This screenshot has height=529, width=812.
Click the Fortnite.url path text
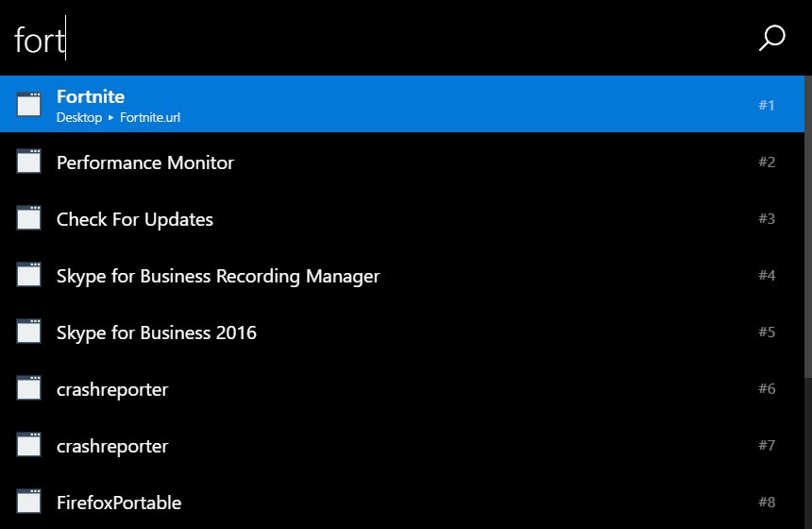pos(150,118)
